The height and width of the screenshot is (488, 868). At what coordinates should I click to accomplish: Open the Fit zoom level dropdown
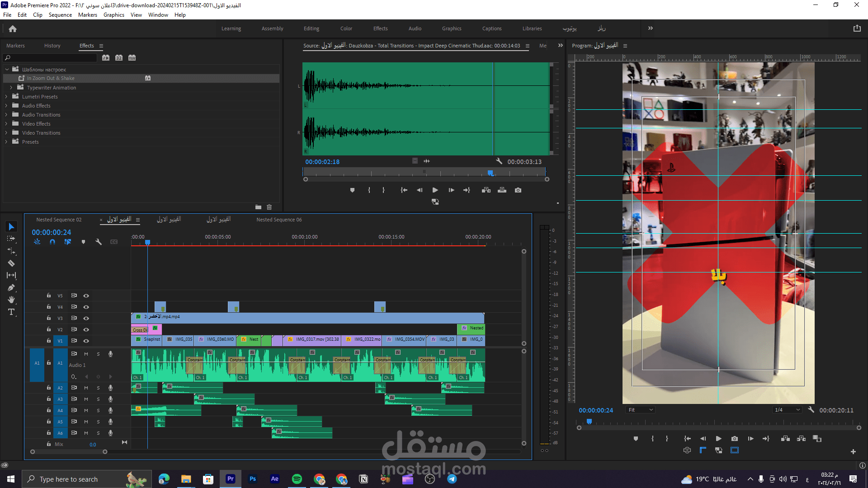pos(641,410)
